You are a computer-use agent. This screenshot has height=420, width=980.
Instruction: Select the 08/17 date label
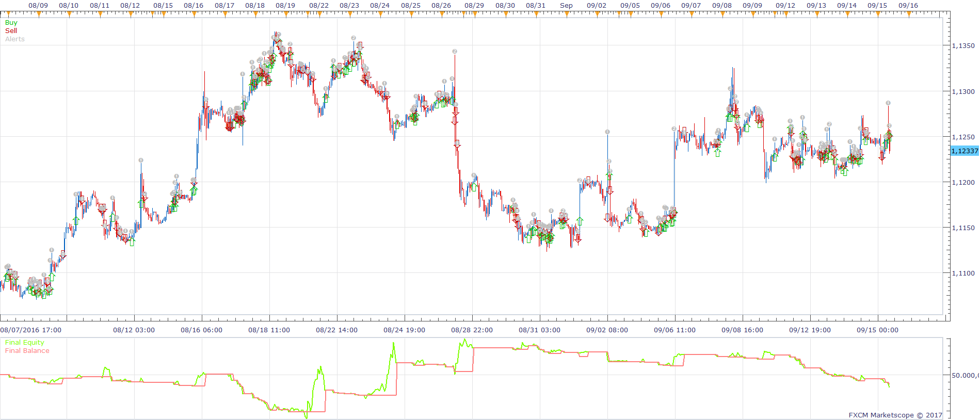click(224, 6)
